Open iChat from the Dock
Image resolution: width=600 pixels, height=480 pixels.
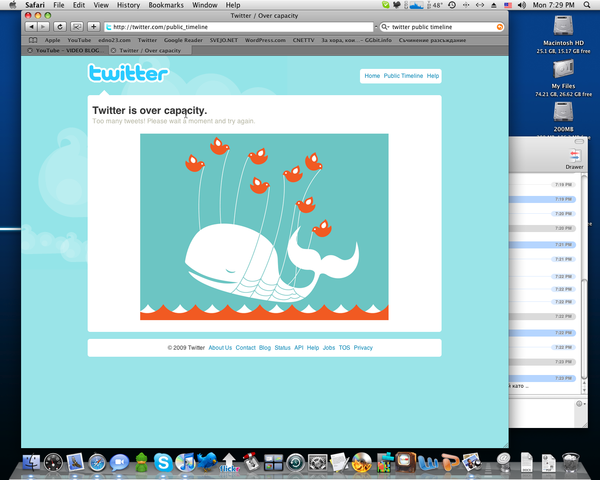[x=119, y=463]
